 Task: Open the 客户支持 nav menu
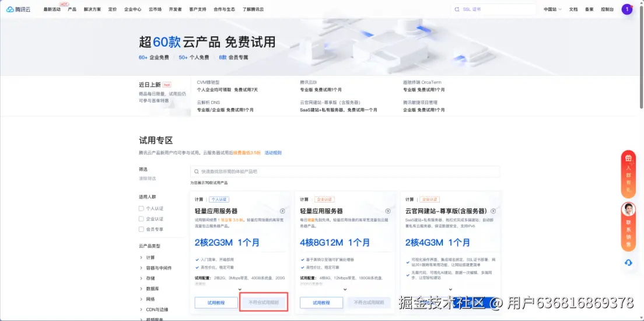point(198,9)
